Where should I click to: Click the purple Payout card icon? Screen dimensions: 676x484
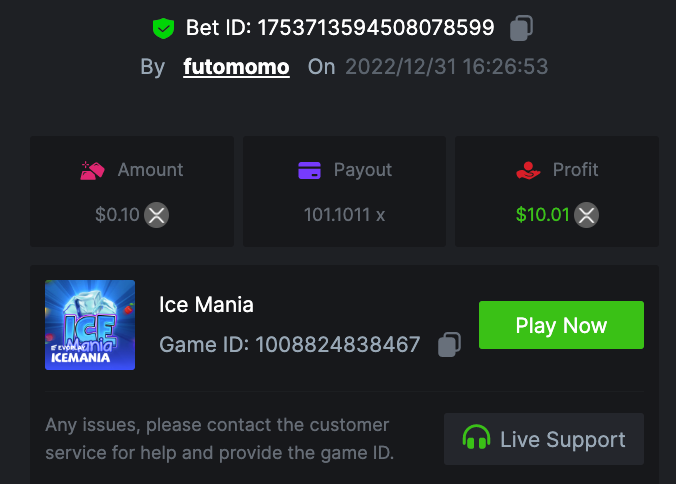click(309, 170)
